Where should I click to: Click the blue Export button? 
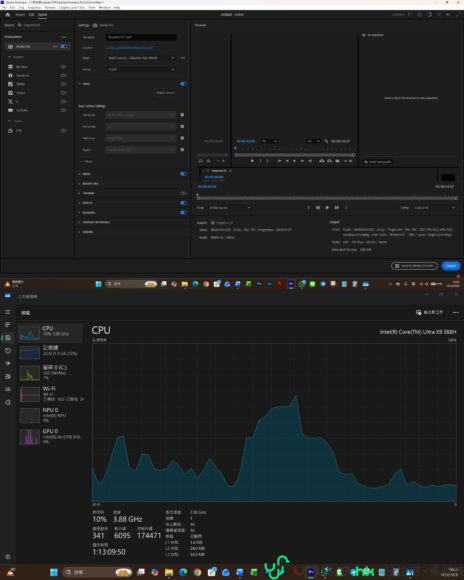point(451,266)
